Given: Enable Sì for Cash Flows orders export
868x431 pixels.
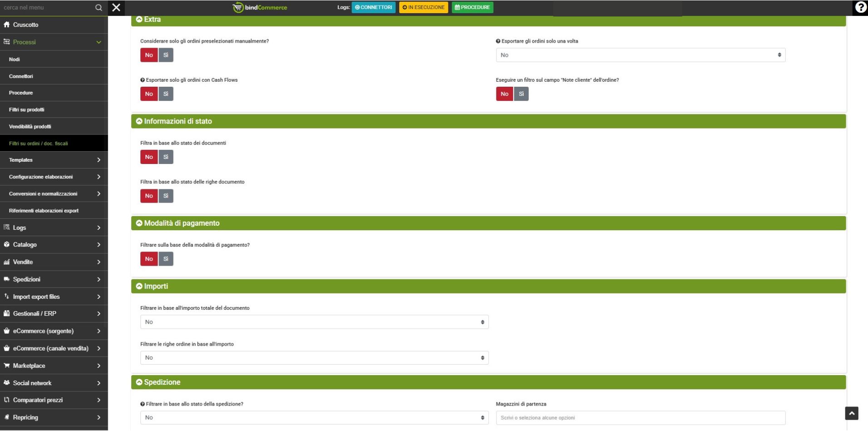Looking at the screenshot, I should [x=166, y=94].
